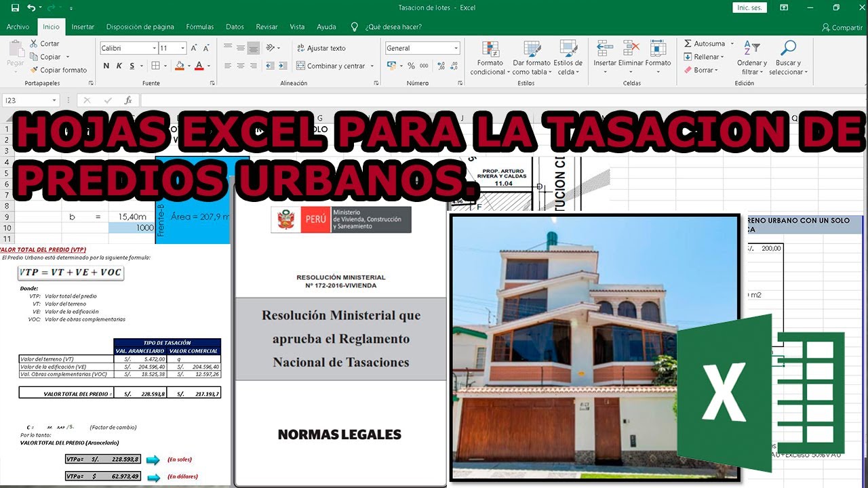
Task: Open the Vista tab
Action: pos(297,27)
